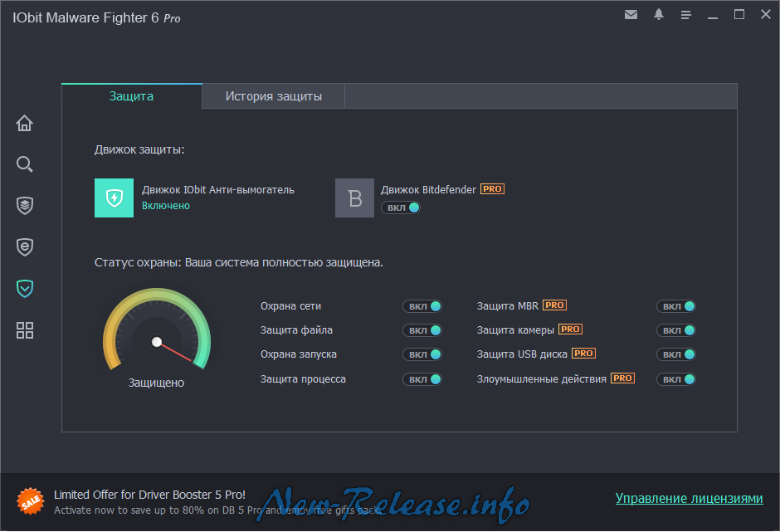The width and height of the screenshot is (780, 532).
Task: Click the Защита файла label
Action: 296,330
